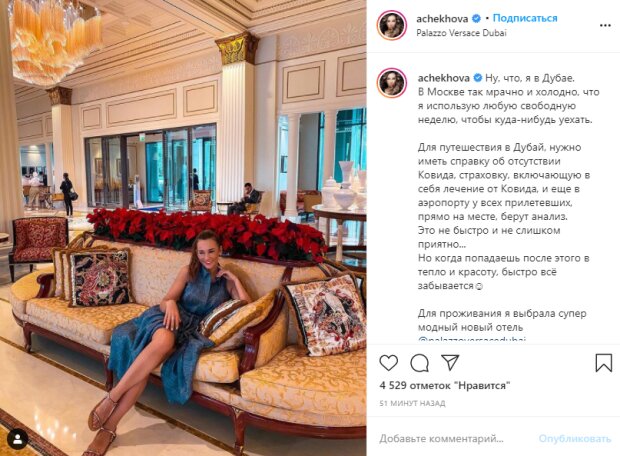Share post with paper plane icon
Screen dimensions: 620x456
coord(450,362)
